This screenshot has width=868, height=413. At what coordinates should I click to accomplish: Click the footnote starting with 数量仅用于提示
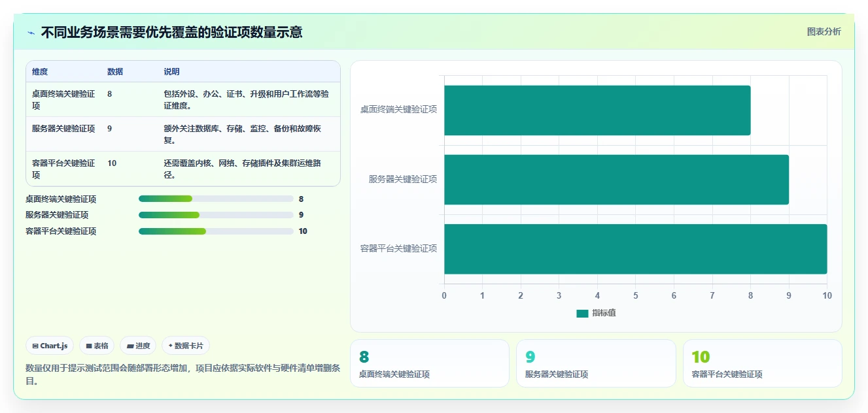(182, 374)
